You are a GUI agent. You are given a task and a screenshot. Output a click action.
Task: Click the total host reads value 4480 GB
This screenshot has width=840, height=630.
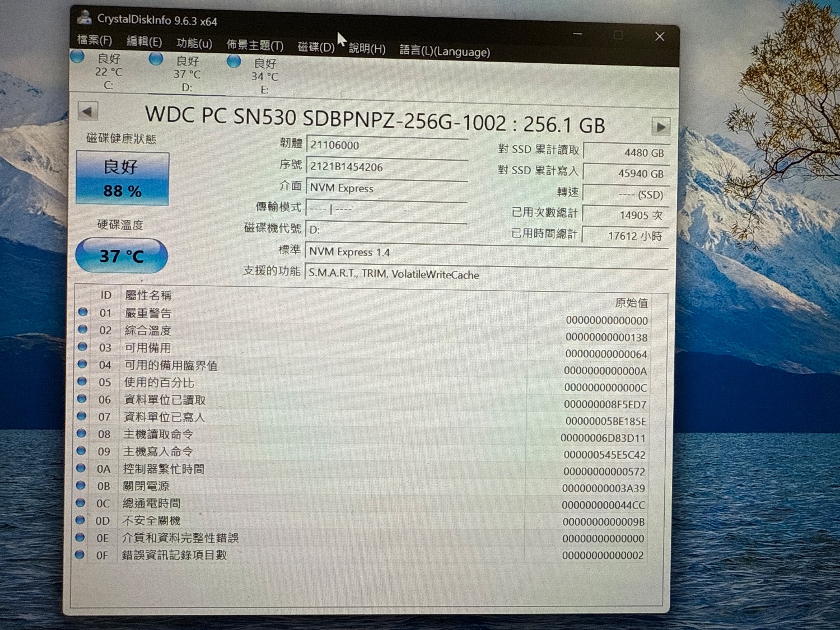(x=626, y=152)
